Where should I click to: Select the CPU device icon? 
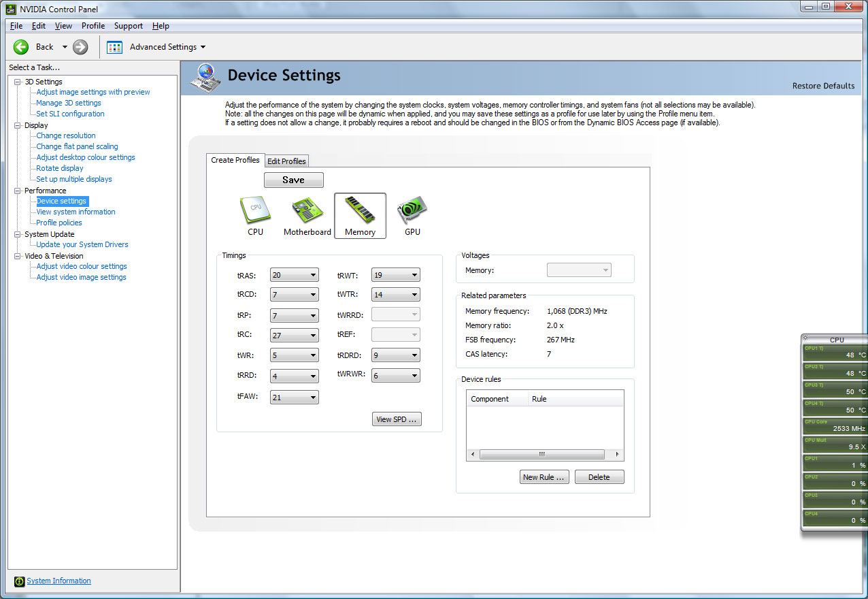point(255,210)
